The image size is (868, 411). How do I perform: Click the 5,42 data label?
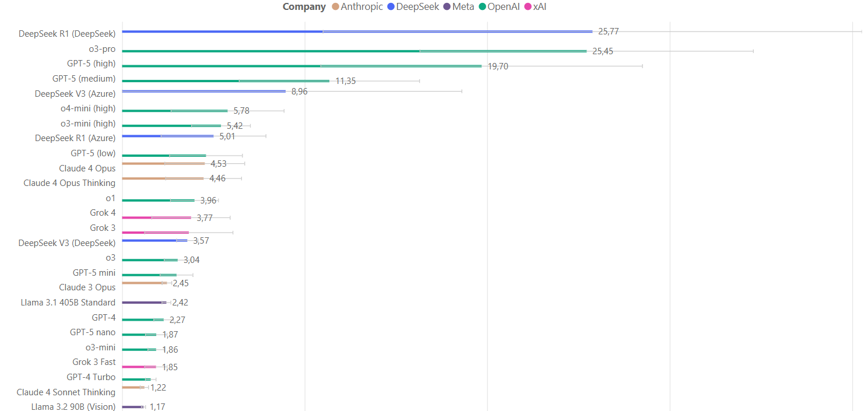coord(235,126)
